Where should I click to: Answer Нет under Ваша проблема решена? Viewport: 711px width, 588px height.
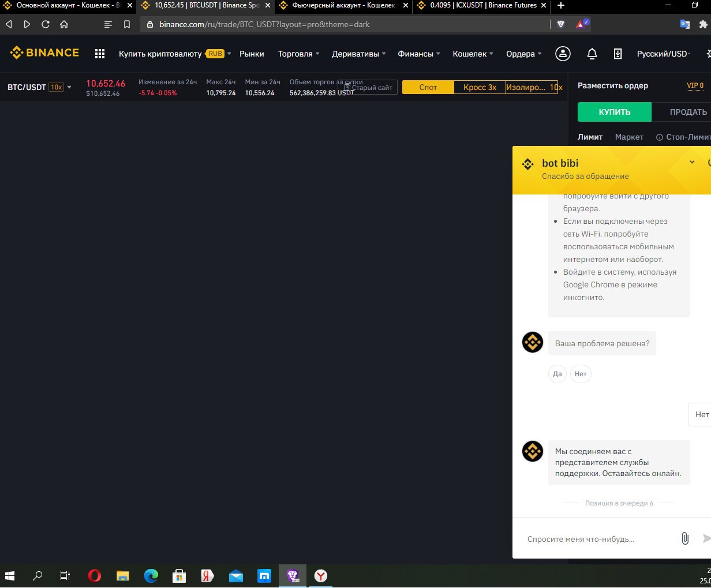581,374
